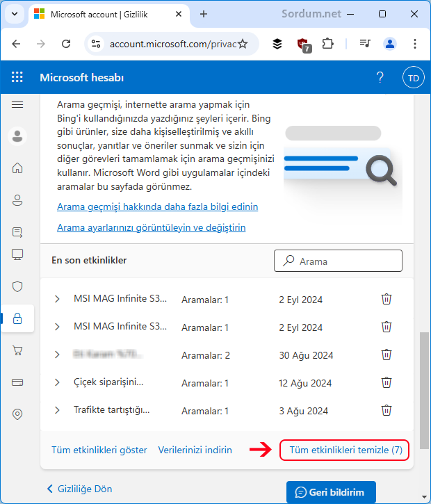431x504 pixels.
Task: Click the 12 Ağu 2024 date
Action: pyautogui.click(x=305, y=383)
